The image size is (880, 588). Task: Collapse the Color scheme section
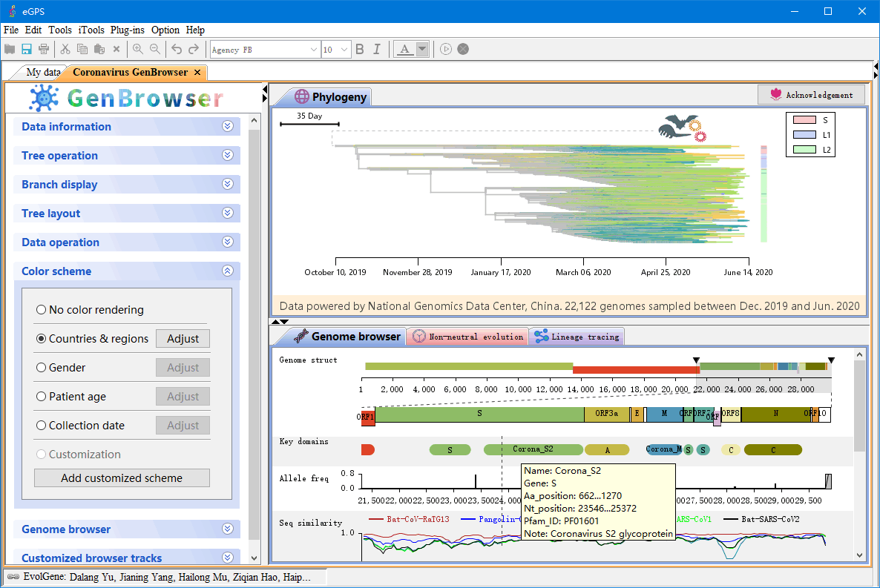(228, 271)
